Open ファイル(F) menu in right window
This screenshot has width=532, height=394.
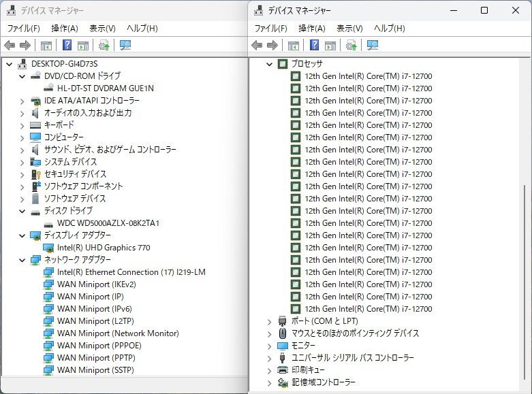(271, 29)
